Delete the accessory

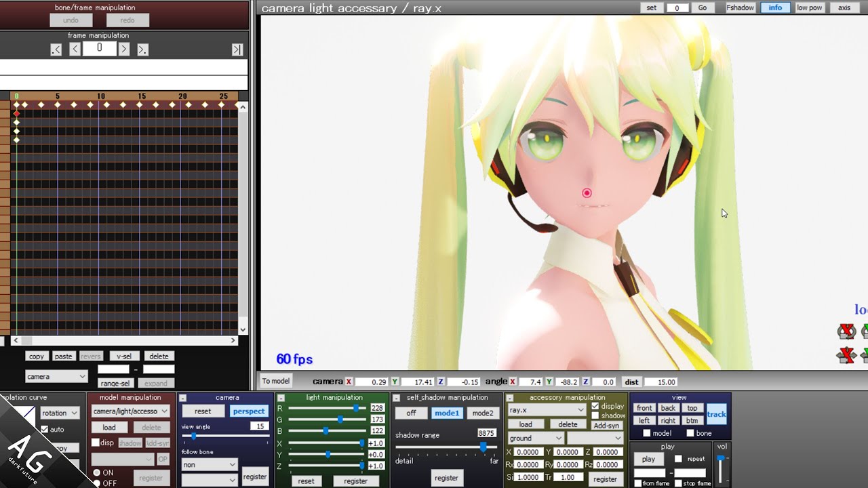[568, 424]
